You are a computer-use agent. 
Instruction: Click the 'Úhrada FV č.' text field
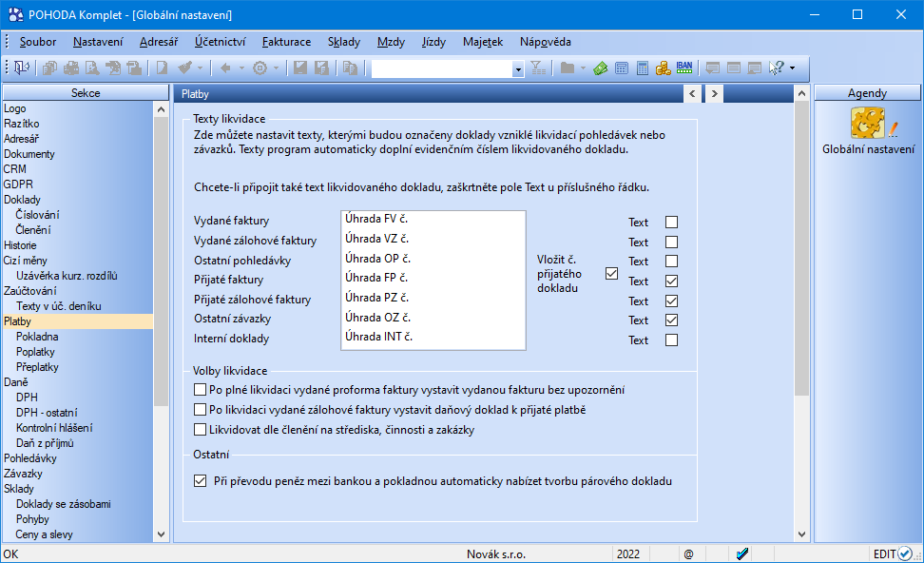(433, 219)
